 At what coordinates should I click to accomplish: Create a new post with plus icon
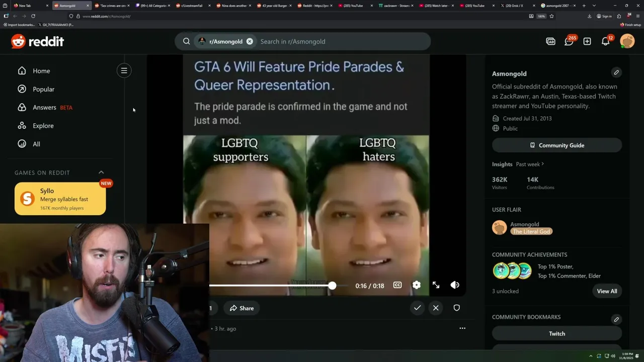[587, 41]
